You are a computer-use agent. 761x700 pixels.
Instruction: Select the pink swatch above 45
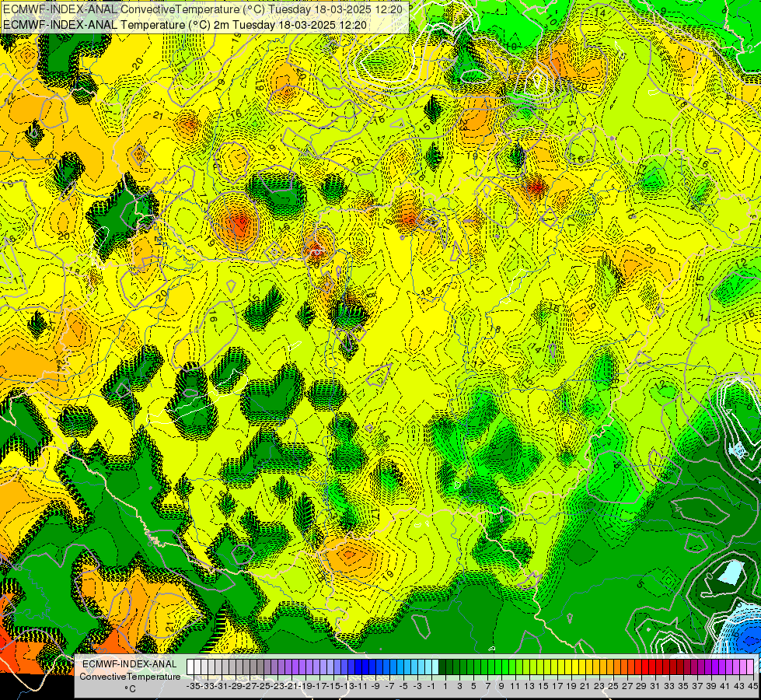coord(750,667)
